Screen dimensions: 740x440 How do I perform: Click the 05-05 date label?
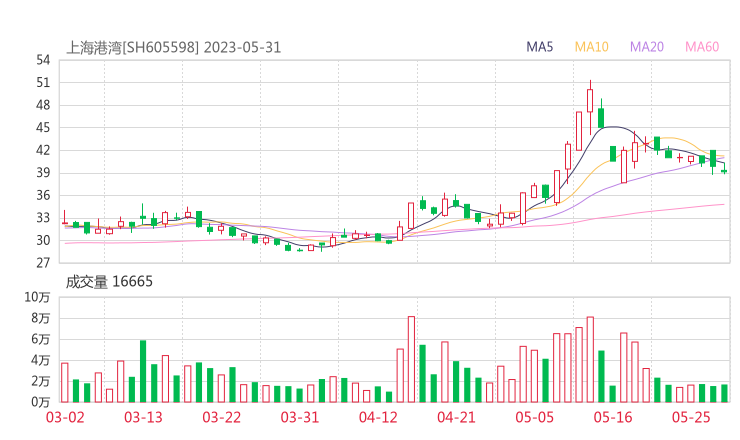pos(535,417)
